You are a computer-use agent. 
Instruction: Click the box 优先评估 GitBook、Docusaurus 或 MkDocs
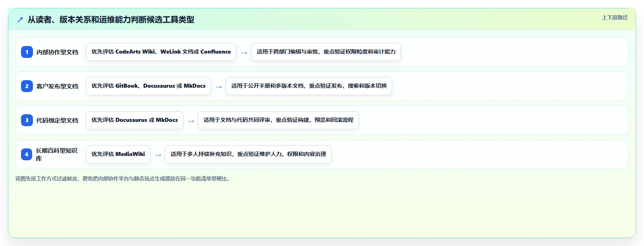pyautogui.click(x=148, y=86)
